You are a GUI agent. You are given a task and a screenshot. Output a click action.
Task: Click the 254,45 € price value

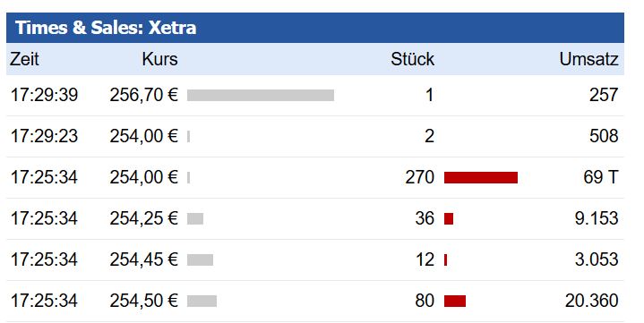point(143,259)
